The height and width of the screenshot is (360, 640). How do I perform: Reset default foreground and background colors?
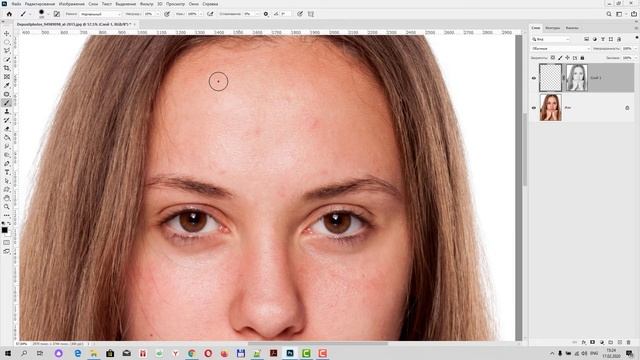(3, 224)
